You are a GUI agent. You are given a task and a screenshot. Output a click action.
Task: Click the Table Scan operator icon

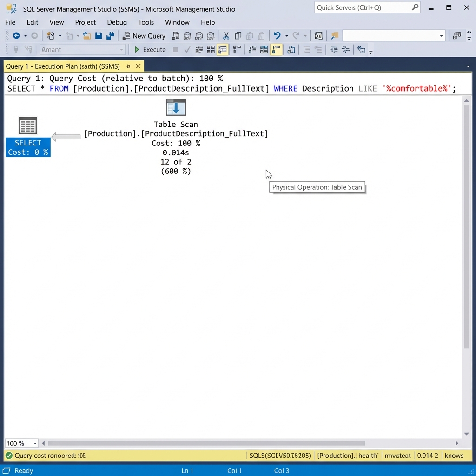[176, 107]
